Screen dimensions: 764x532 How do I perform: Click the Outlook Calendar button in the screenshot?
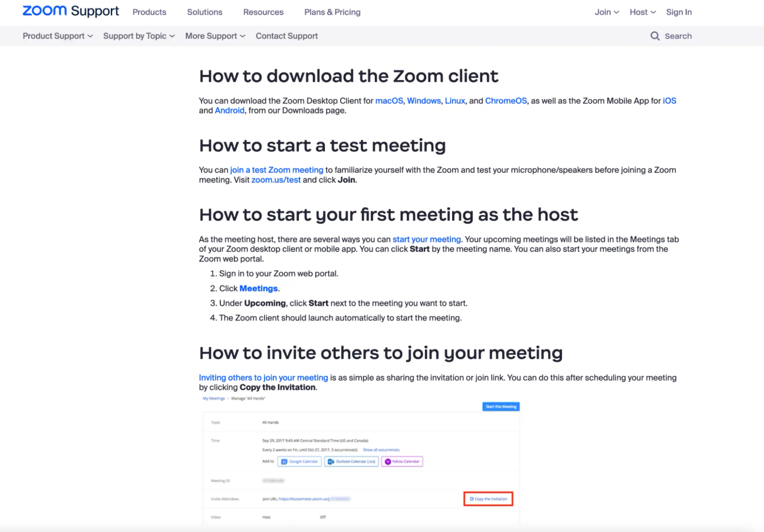[x=351, y=461]
